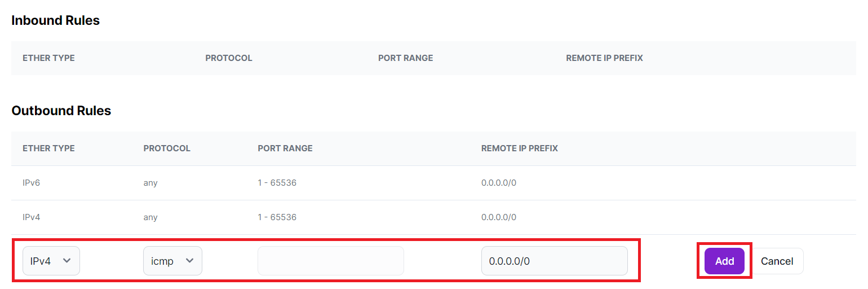Image resolution: width=868 pixels, height=289 pixels.
Task: Click Inbound Rules PORT RANGE column header
Action: 406,58
